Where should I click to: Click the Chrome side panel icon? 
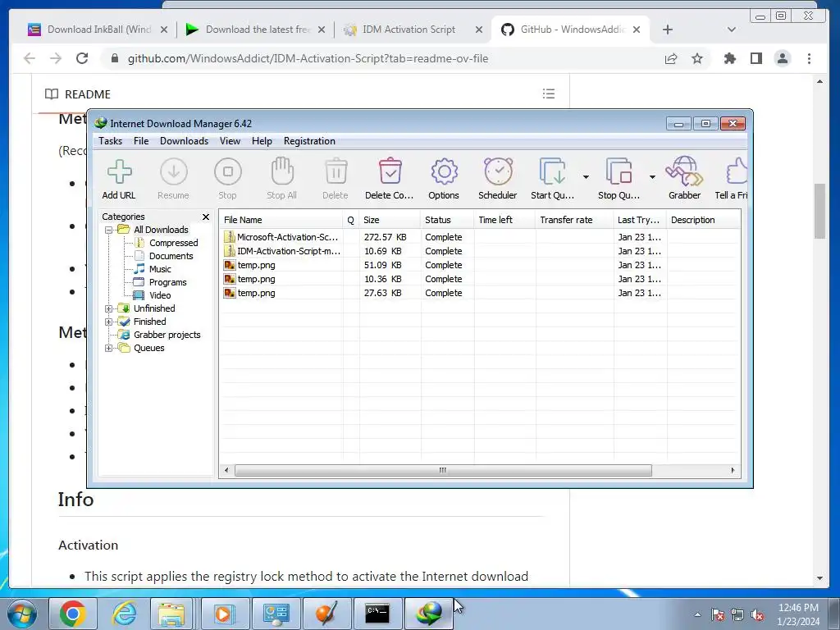click(756, 58)
